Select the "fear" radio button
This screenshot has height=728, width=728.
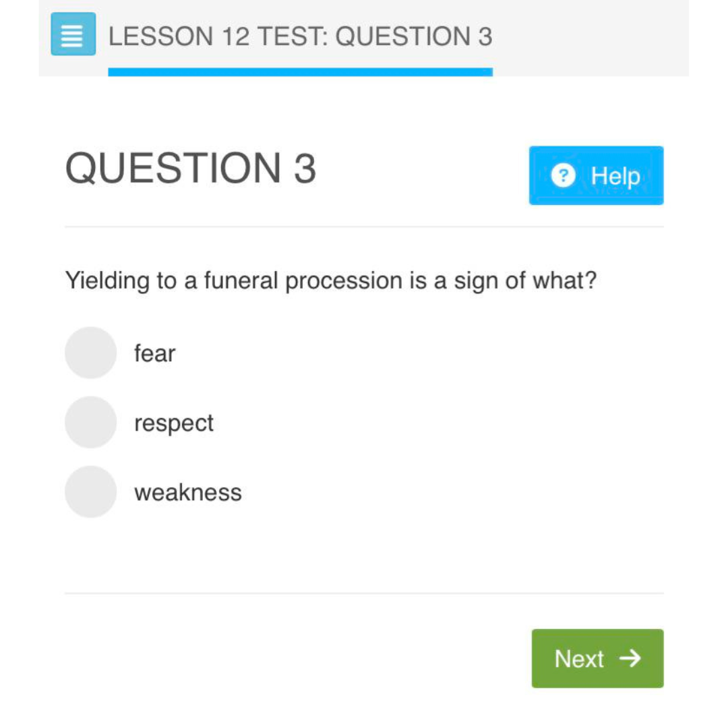click(91, 353)
